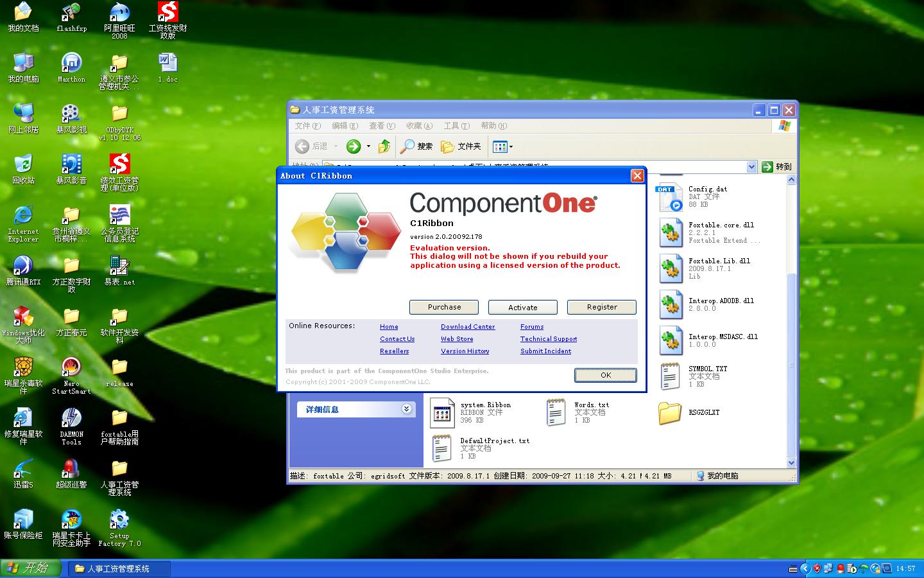Open the Setup Factory 7.0 desktop icon
Image resolution: width=924 pixels, height=578 pixels.
(119, 527)
